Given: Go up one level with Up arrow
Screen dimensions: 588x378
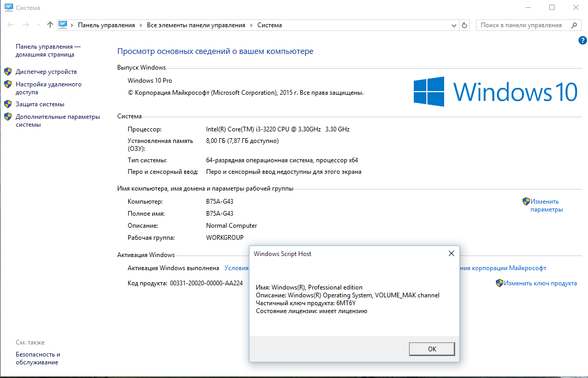Looking at the screenshot, I should tap(50, 25).
